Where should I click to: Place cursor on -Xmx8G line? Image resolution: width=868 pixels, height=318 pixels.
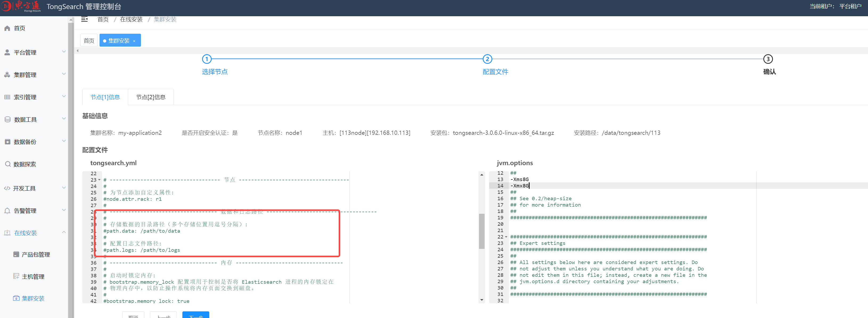pos(519,186)
